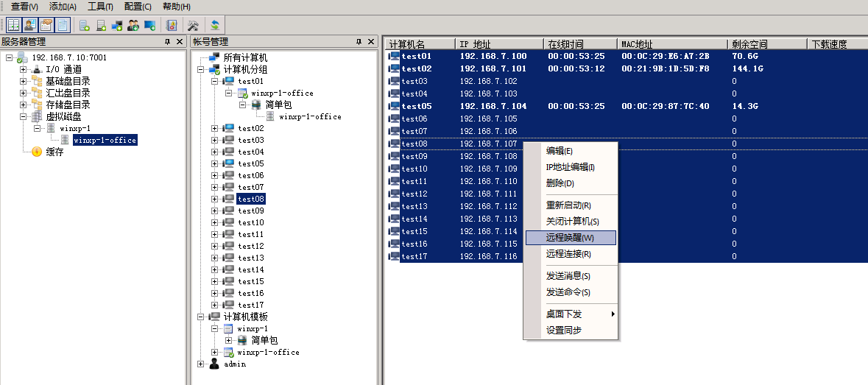
Task: Sort by the 计算机名 column header
Action: point(420,44)
